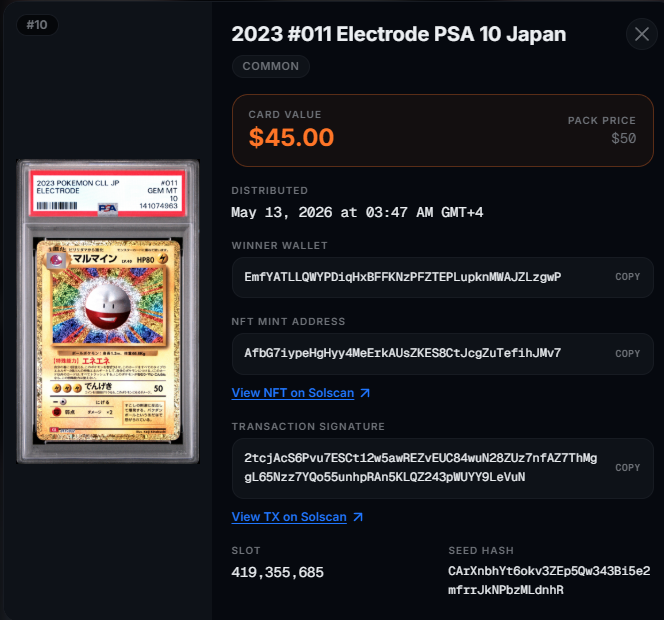Click the slot number 419,355,685
This screenshot has height=621, width=664.
click(277, 573)
